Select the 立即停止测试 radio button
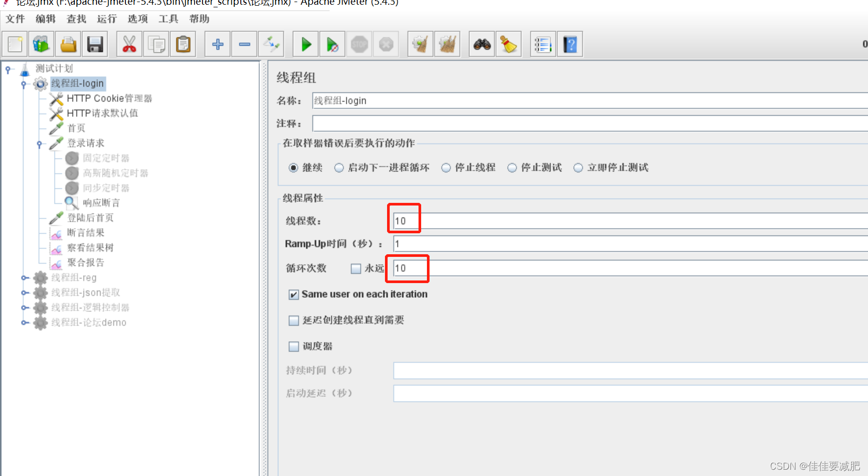Image resolution: width=868 pixels, height=476 pixels. [x=578, y=168]
